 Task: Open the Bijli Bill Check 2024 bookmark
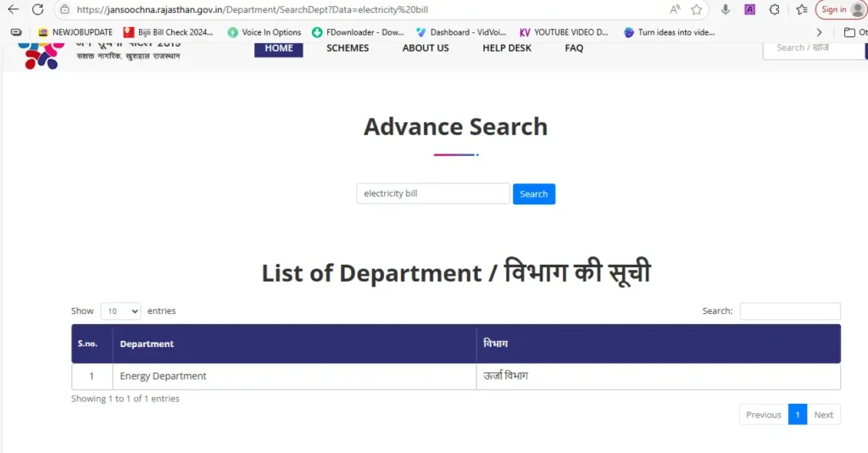pos(169,32)
